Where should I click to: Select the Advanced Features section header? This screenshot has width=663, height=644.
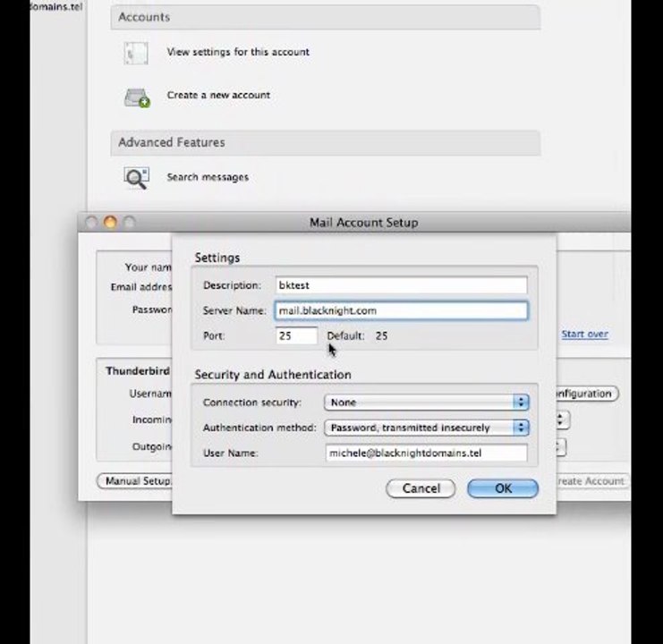325,143
